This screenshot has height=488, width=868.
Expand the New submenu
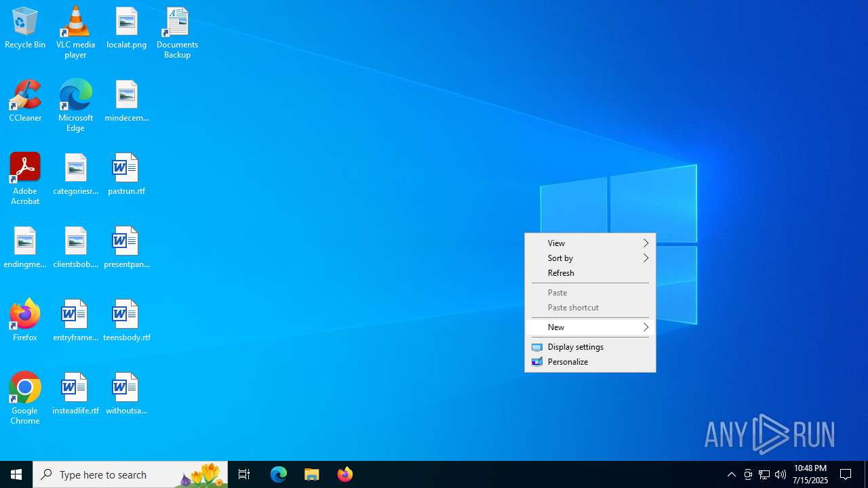(590, 327)
